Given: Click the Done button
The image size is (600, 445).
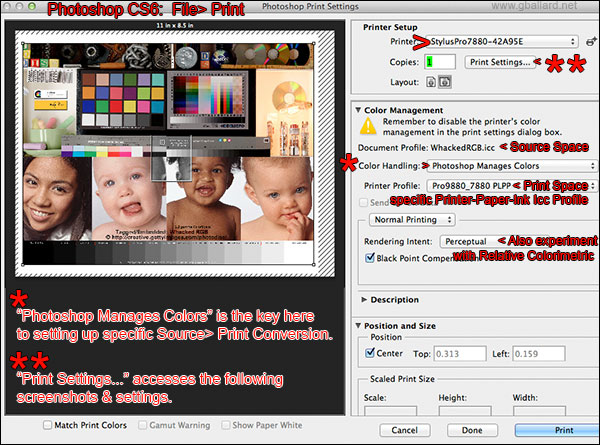Looking at the screenshot, I should (472, 430).
